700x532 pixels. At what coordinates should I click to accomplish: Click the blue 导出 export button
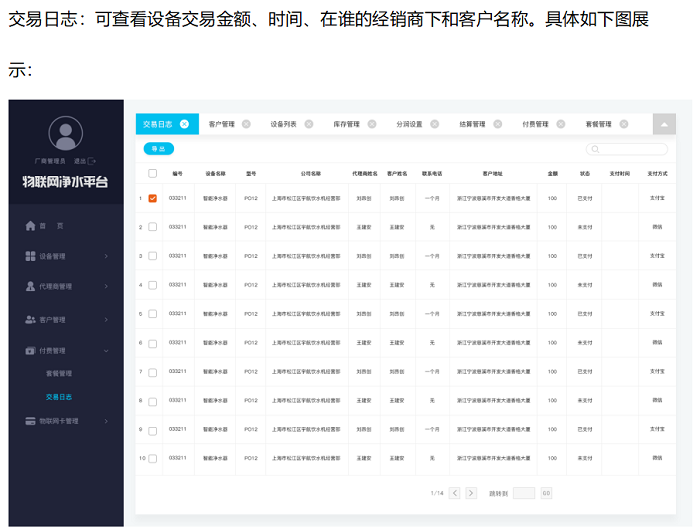click(x=159, y=149)
